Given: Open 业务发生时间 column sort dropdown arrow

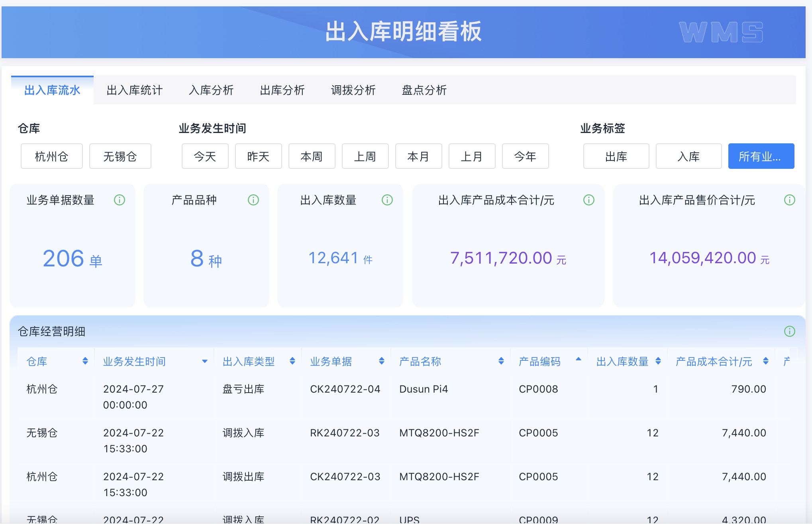Looking at the screenshot, I should 205,362.
